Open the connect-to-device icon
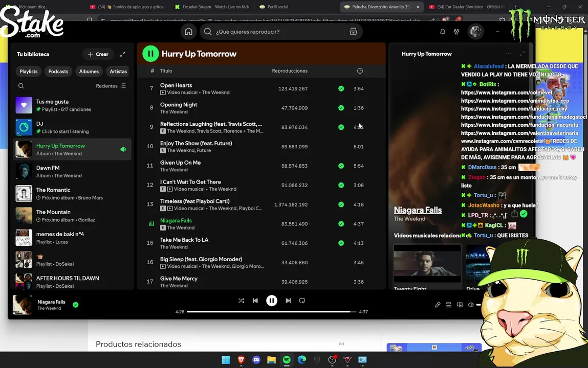The height and width of the screenshot is (368, 588). [x=460, y=305]
